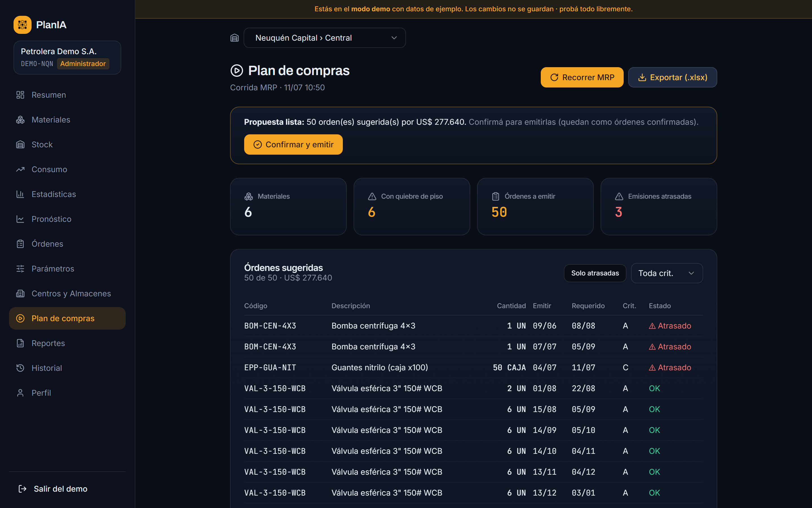
Task: Click the warning icon in Emisiones atrasadas card
Action: click(619, 196)
